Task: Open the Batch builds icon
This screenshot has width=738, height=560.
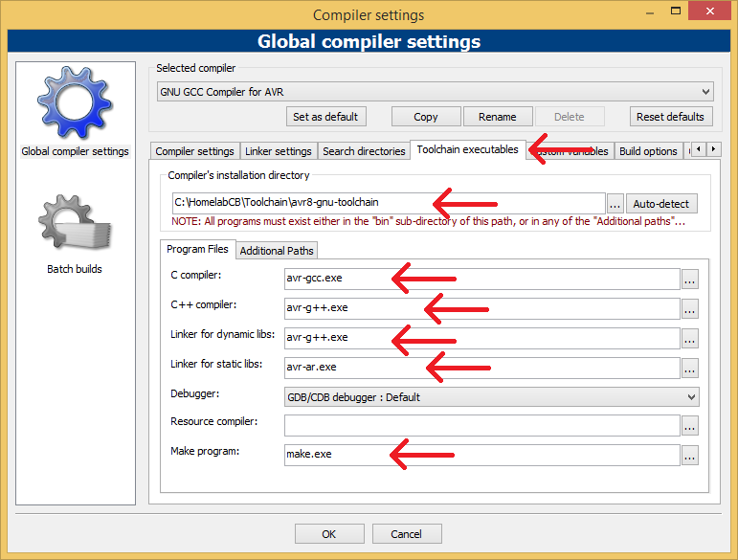Action: tap(75, 225)
